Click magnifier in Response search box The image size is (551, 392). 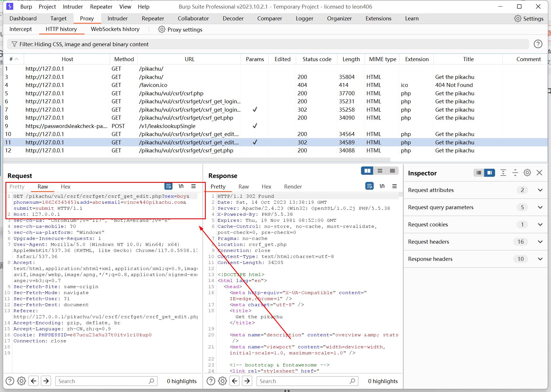tap(353, 381)
